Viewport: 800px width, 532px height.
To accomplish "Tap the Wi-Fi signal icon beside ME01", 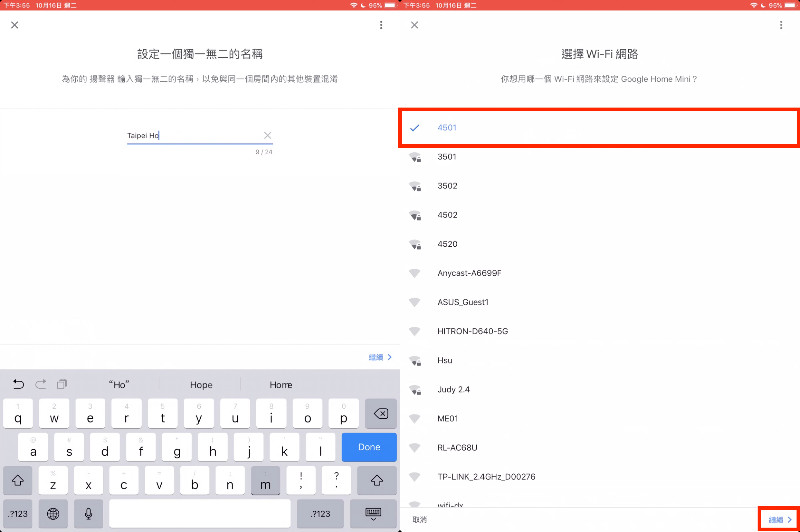I will 414,419.
